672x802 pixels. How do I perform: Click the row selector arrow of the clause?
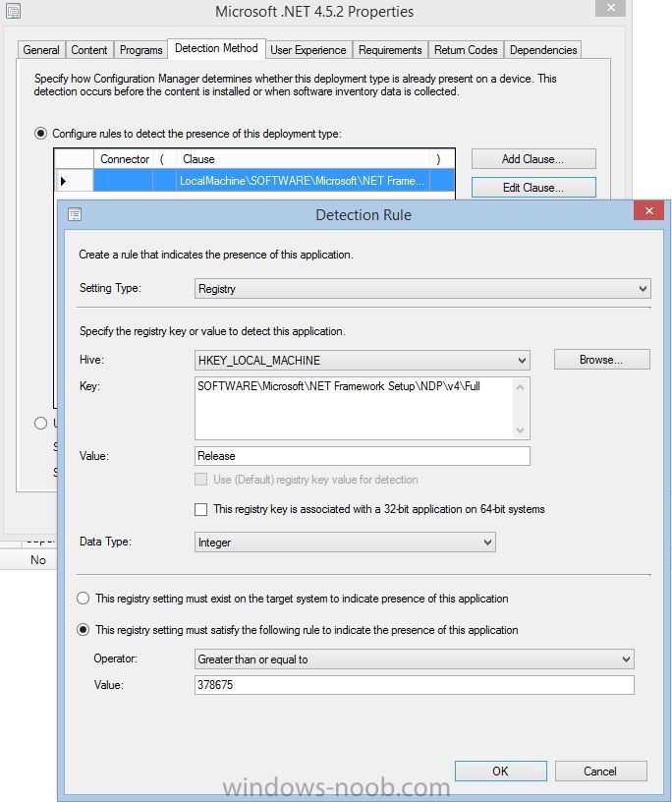coord(64,181)
